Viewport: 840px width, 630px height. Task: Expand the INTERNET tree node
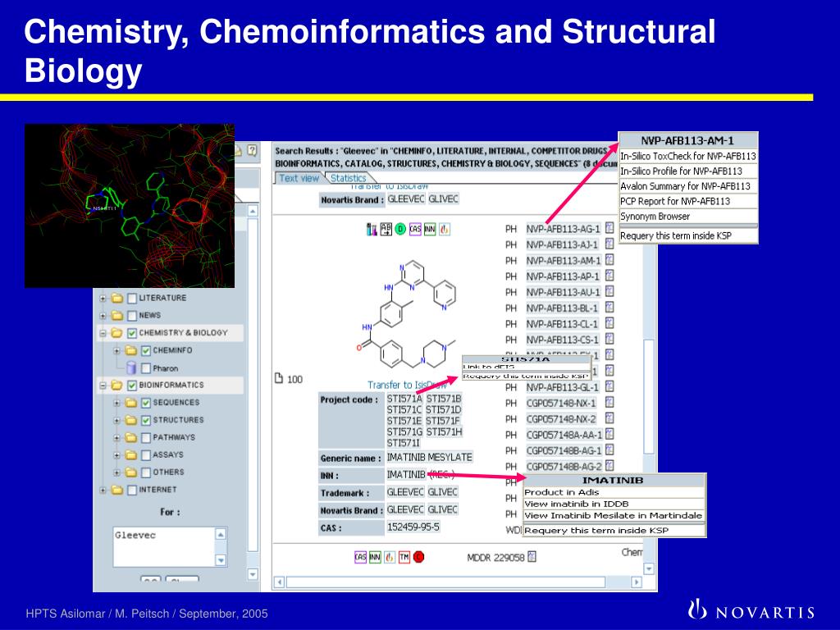[x=103, y=490]
